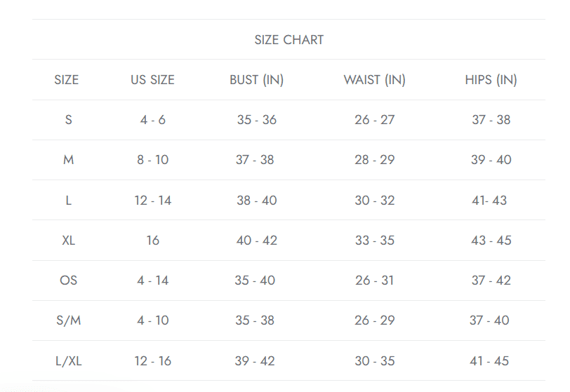This screenshot has width=570, height=392.
Task: Click US size cell 8 - 10
Action: tap(153, 159)
